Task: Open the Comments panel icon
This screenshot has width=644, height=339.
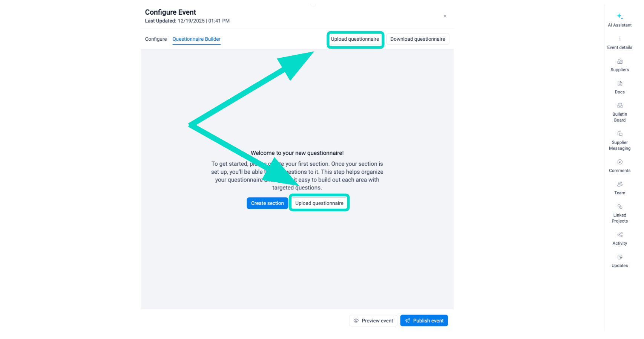Action: [x=619, y=162]
